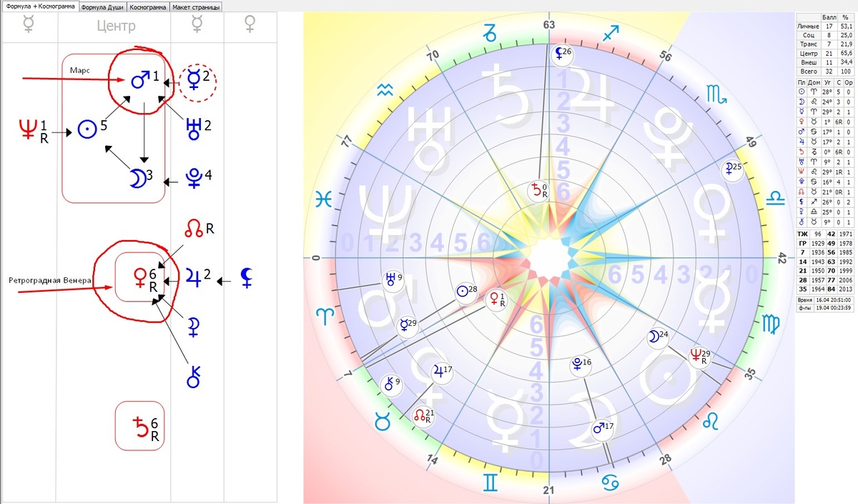Click the Moon marker at 24 in cosmogram
The height and width of the screenshot is (504, 858).
(656, 336)
